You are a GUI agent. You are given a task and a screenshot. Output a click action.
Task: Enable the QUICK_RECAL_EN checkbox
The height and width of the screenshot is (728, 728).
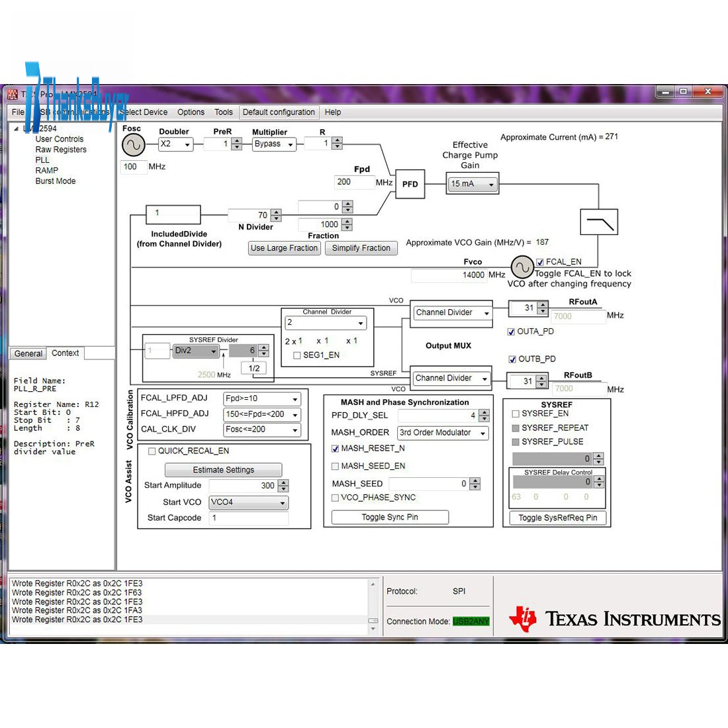[x=152, y=451]
